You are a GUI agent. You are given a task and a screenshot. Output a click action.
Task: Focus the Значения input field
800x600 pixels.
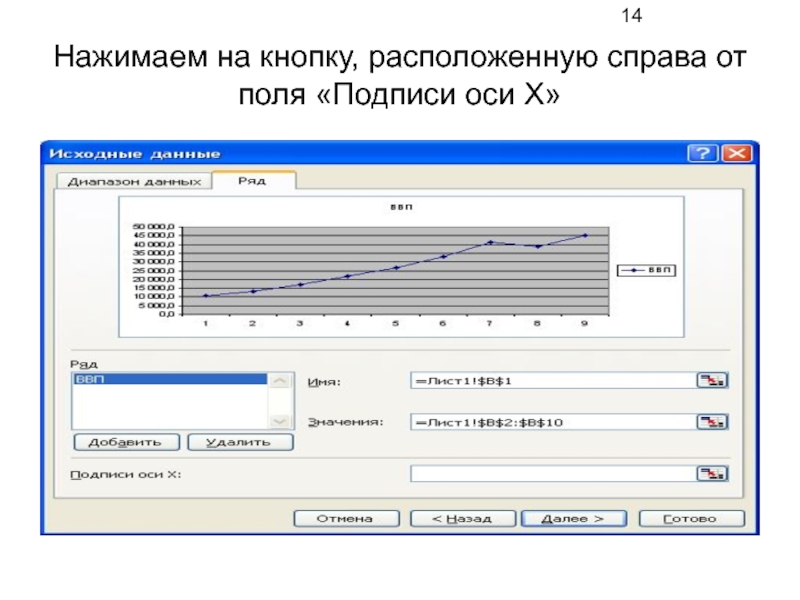tap(553, 422)
